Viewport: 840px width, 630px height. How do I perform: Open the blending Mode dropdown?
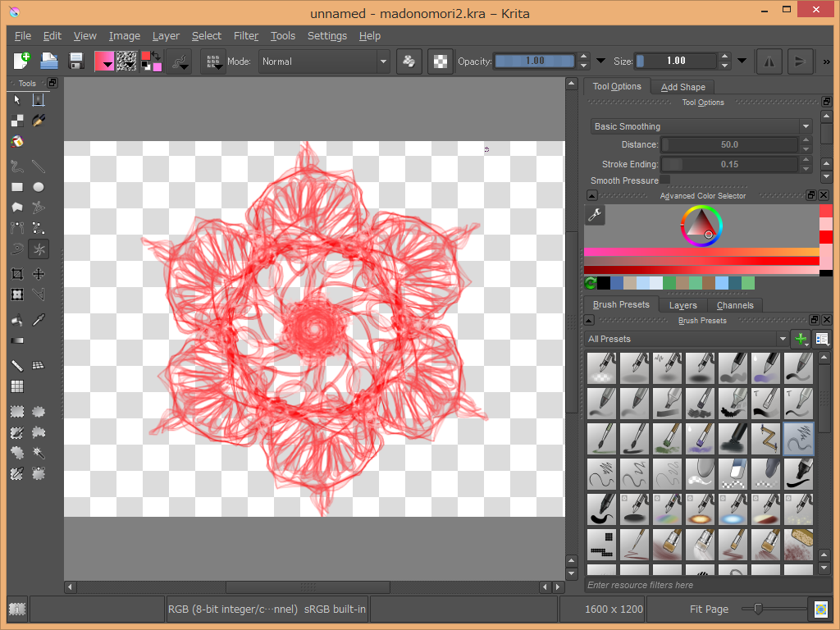(324, 61)
